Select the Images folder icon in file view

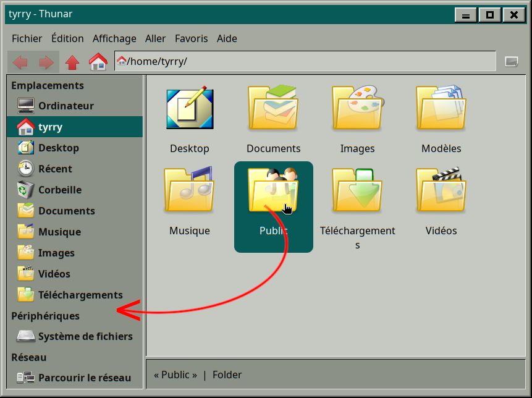point(358,108)
